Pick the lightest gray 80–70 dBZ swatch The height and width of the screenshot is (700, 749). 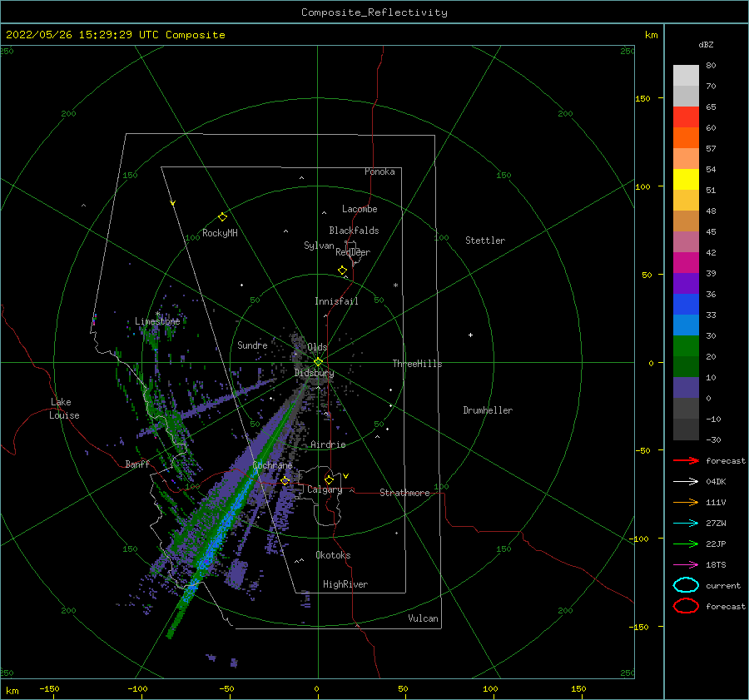(x=686, y=76)
